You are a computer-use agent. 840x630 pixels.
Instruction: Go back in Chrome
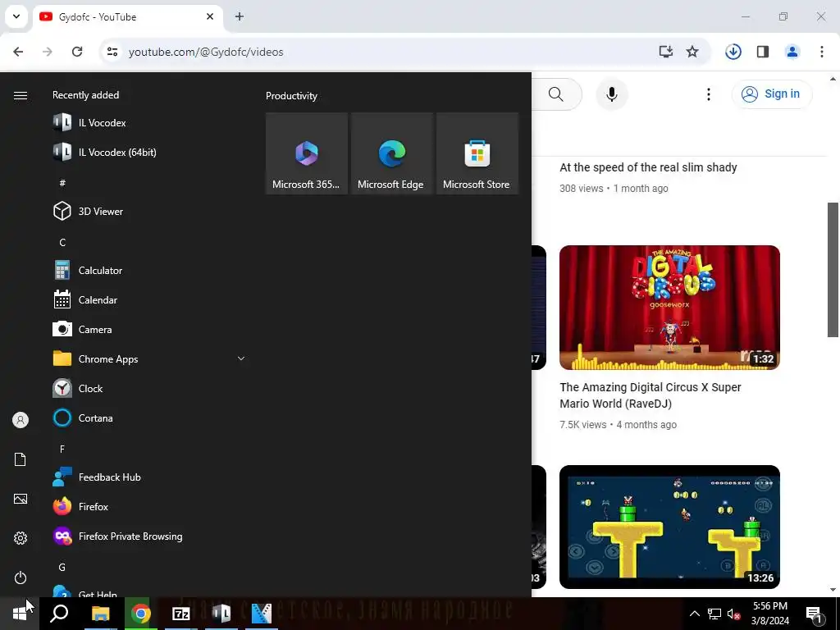pos(18,52)
